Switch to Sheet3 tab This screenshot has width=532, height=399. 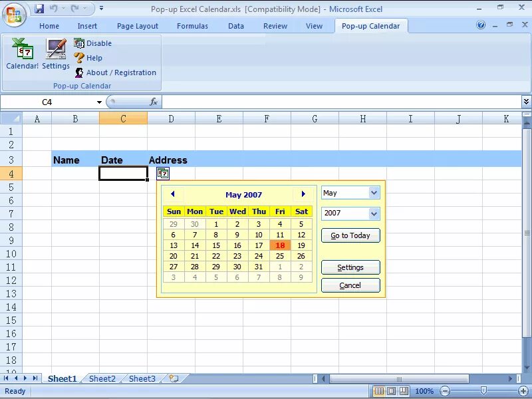[142, 378]
